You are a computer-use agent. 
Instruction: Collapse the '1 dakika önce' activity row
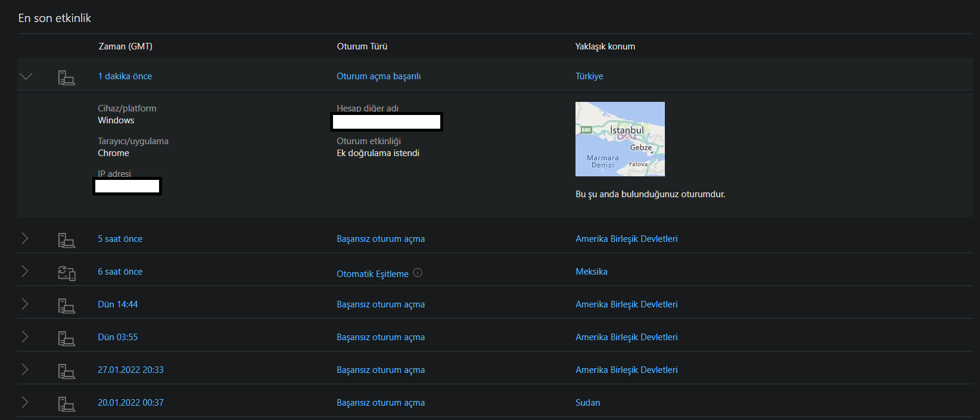26,76
